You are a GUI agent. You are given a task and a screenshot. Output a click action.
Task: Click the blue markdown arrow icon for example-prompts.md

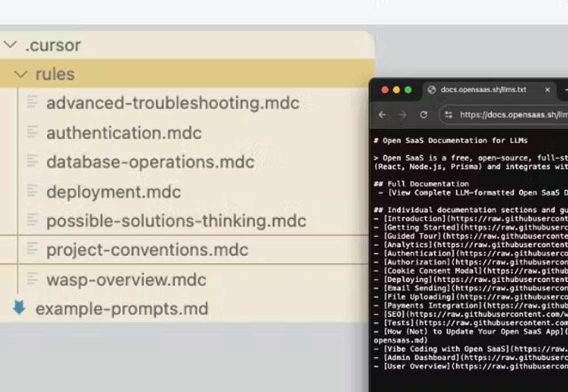click(x=19, y=308)
